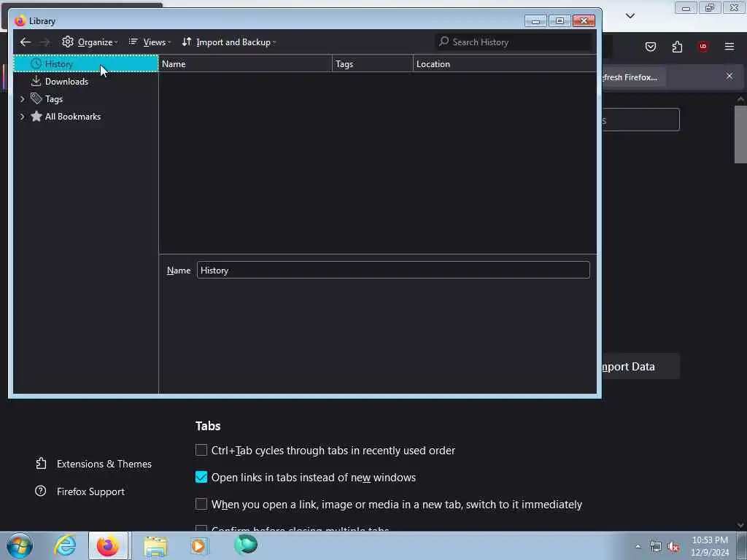
Task: Click the History clock icon
Action: (x=36, y=63)
